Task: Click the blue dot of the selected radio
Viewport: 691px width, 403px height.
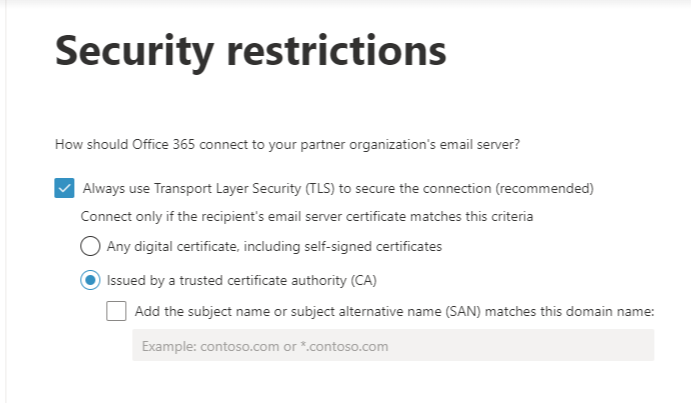Action: (x=90, y=280)
